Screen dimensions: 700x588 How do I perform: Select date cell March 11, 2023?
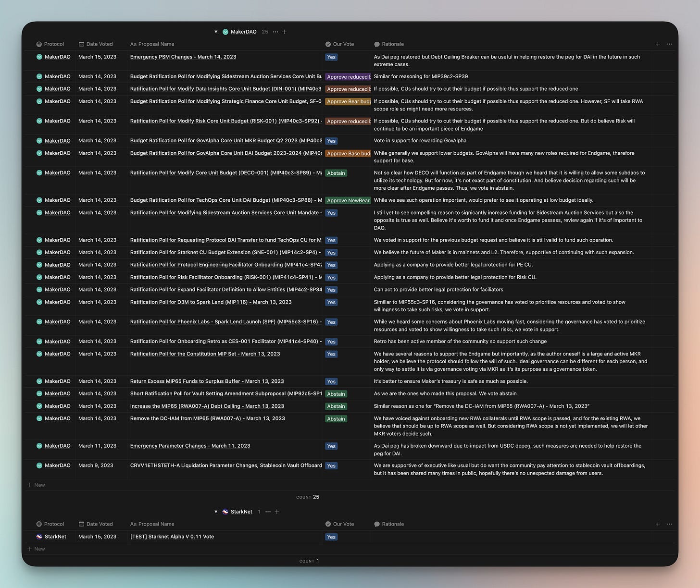pyautogui.click(x=97, y=446)
